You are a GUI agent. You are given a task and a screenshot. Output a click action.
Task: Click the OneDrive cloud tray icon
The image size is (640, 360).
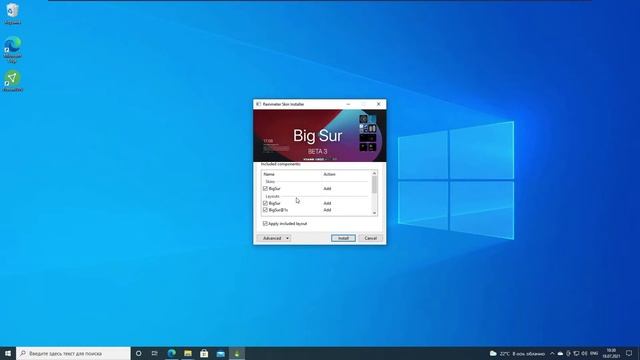[560, 353]
